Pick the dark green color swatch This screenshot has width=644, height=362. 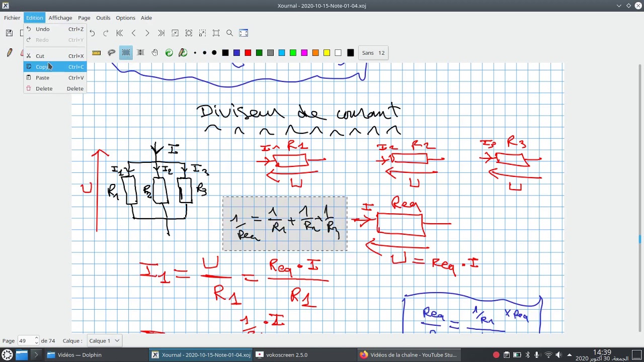(259, 53)
